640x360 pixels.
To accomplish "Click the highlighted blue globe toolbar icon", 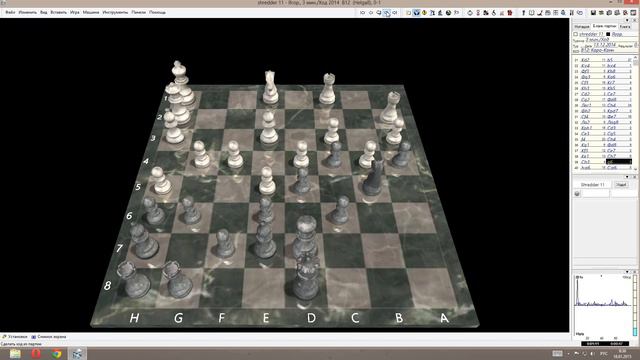I will click(416, 13).
